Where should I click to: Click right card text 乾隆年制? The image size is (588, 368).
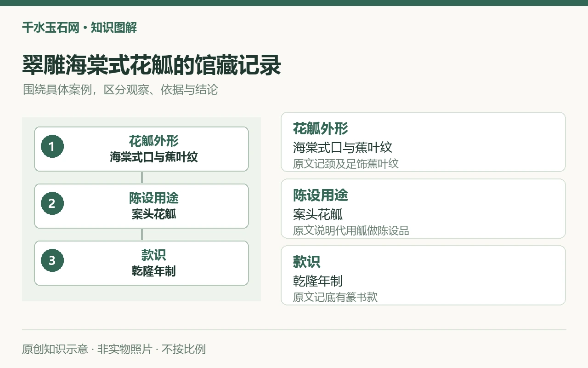coord(318,281)
